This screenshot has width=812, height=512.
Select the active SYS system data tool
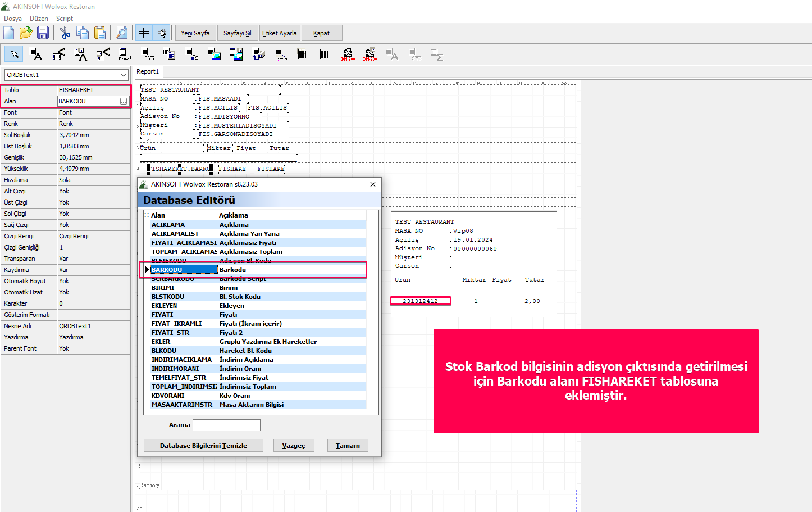[147, 55]
